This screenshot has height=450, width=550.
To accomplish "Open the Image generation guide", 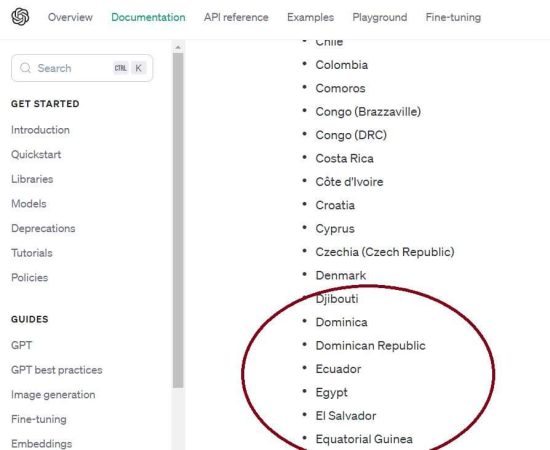I will coord(53,395).
